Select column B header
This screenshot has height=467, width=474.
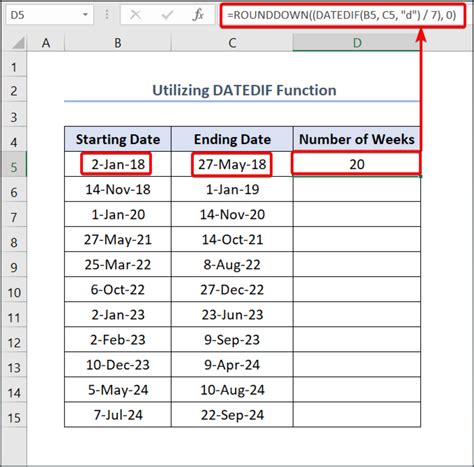(x=118, y=43)
